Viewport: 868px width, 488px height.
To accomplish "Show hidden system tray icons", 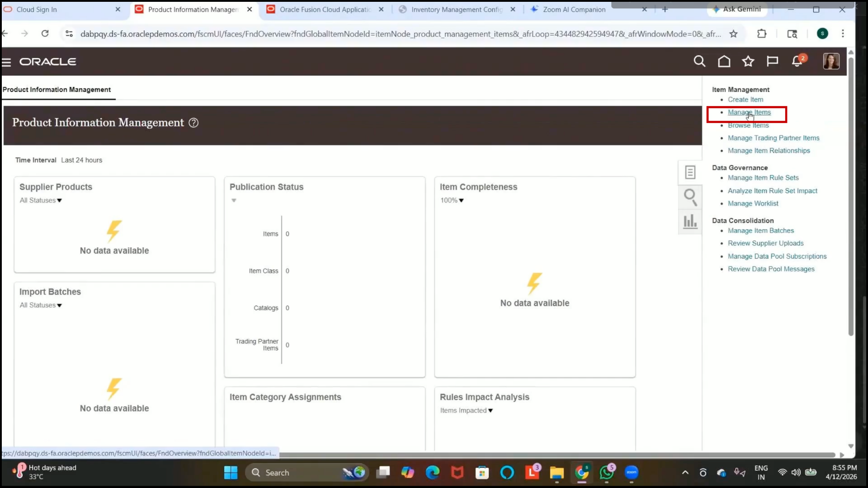I will point(685,473).
